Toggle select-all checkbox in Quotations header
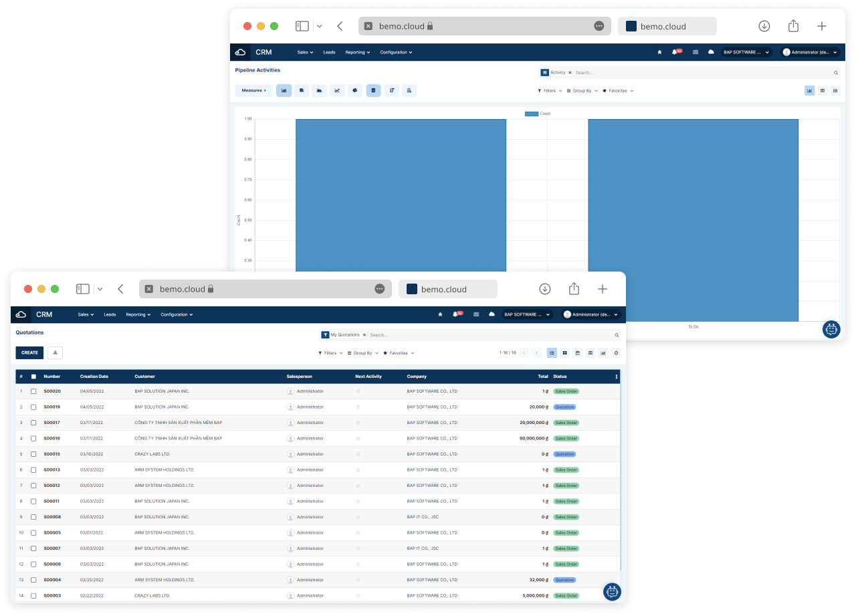The width and height of the screenshot is (856, 616). (x=33, y=377)
